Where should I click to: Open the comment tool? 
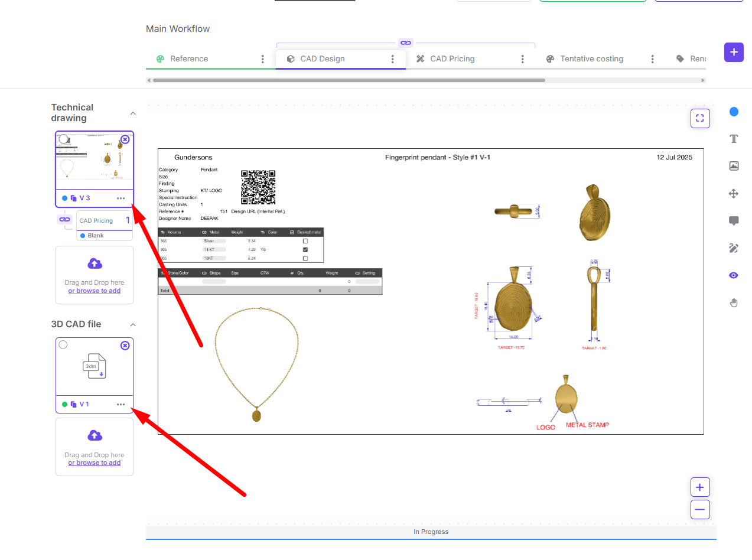tap(734, 221)
